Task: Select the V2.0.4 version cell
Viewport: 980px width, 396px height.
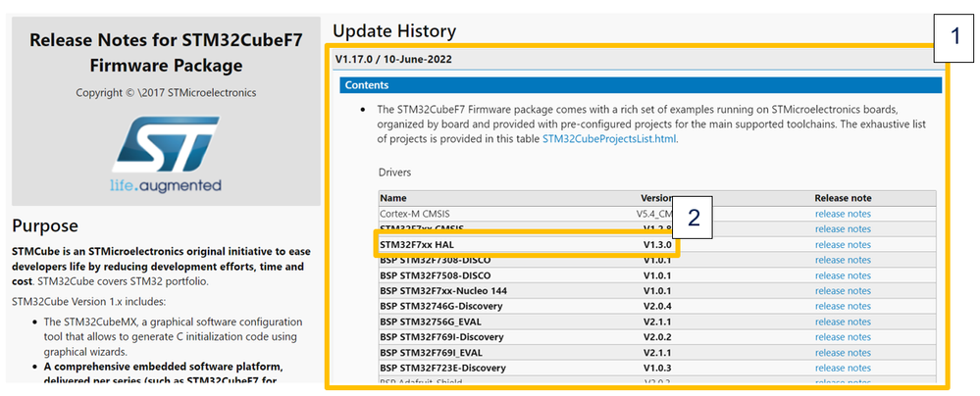Action: coord(657,306)
